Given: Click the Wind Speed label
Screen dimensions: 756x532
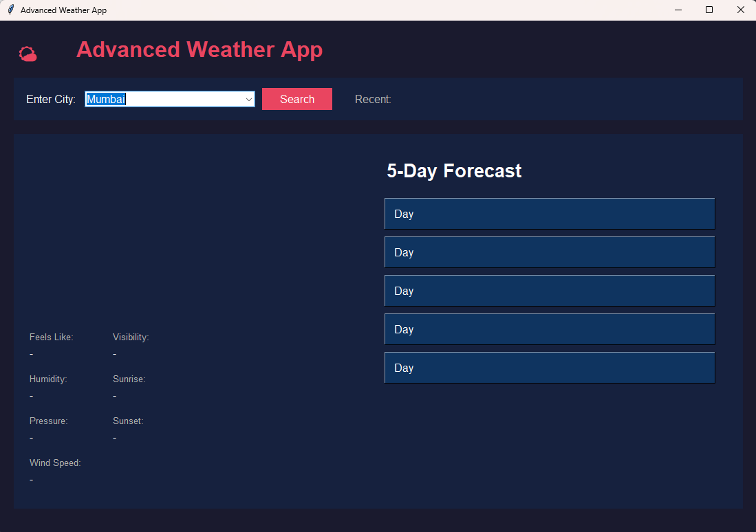Looking at the screenshot, I should [55, 463].
